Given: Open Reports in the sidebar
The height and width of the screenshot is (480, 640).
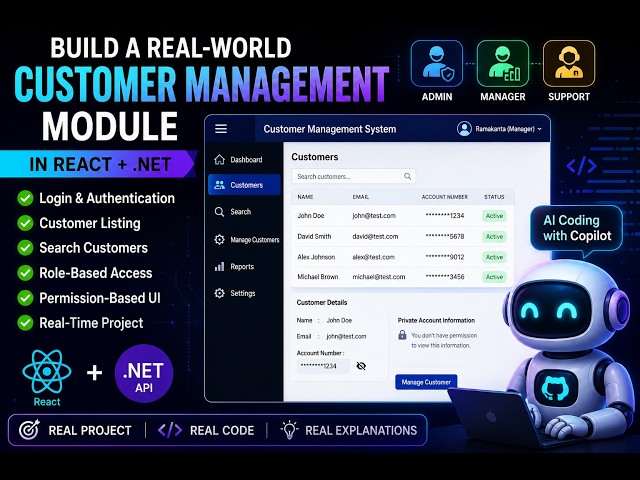Looking at the screenshot, I should (244, 267).
